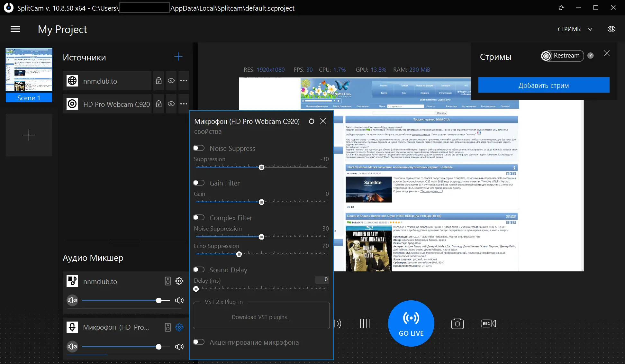Image resolution: width=625 pixels, height=364 pixels.
Task: Click the Echo Suppression slider handle
Action: pyautogui.click(x=239, y=254)
